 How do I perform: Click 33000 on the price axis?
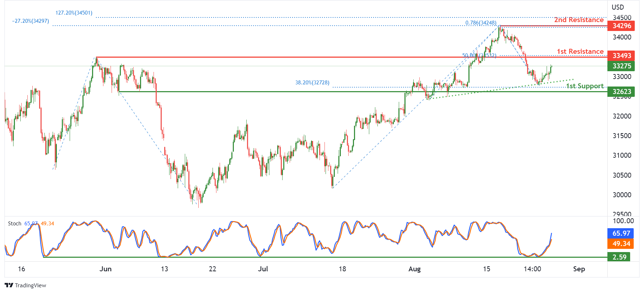(622, 77)
